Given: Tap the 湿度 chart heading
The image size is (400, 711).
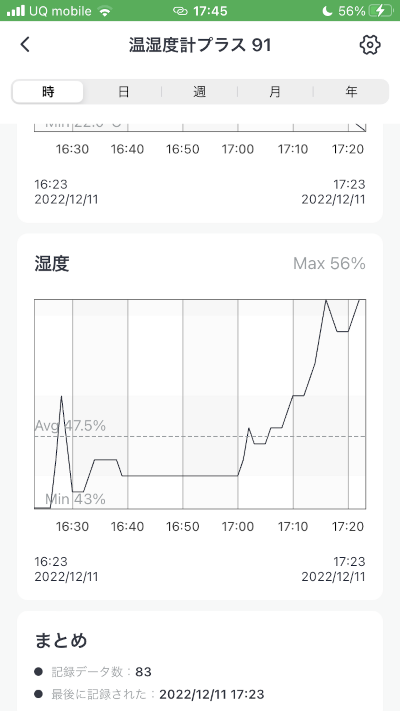Looking at the screenshot, I should [52, 263].
